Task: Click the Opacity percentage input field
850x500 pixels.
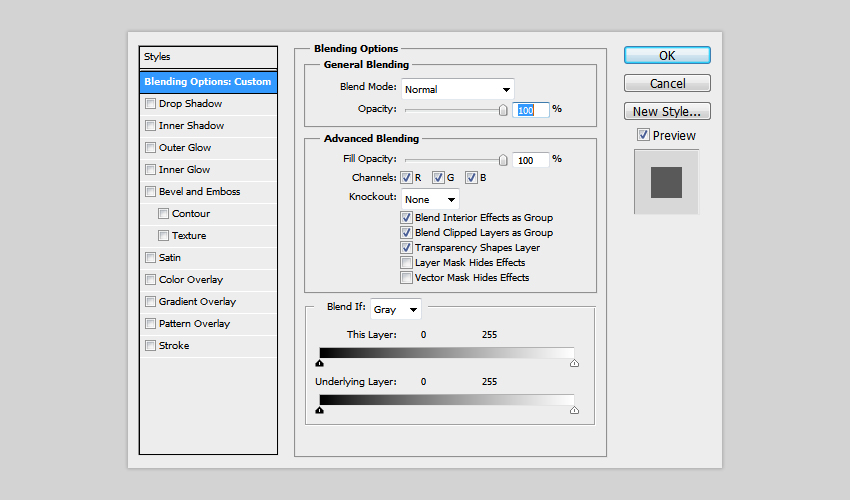Action: pos(530,109)
